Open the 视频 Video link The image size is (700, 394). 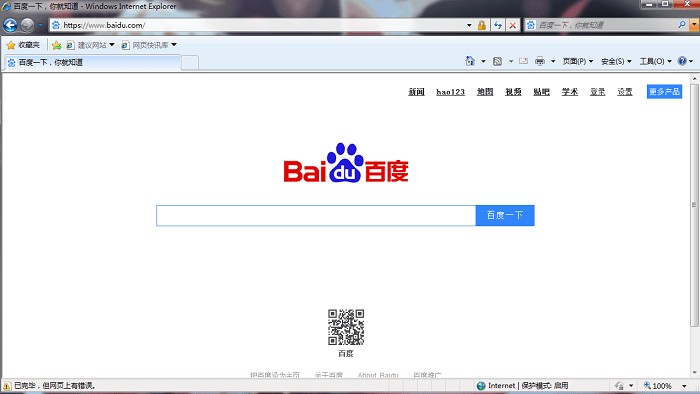click(513, 91)
